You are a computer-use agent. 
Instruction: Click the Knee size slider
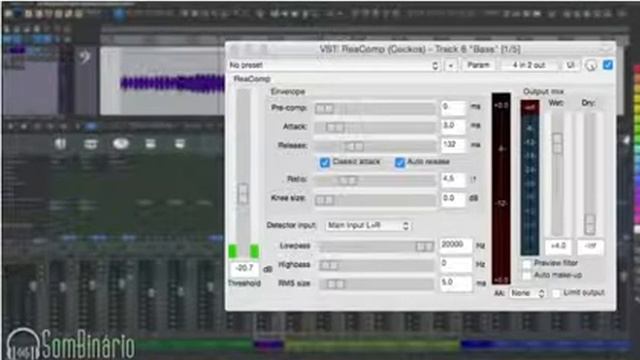tap(375, 200)
